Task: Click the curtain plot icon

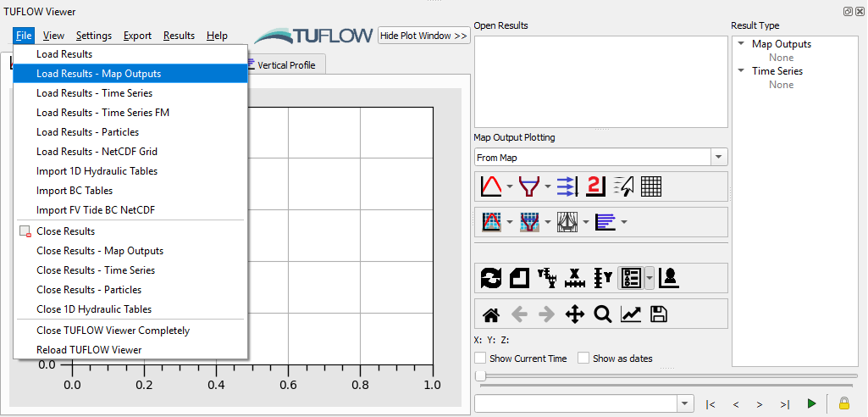Action: tap(567, 222)
